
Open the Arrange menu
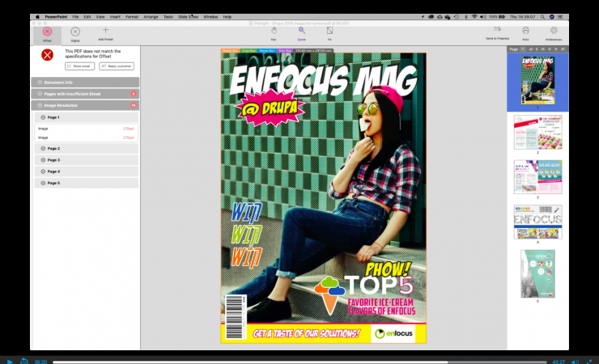[152, 16]
